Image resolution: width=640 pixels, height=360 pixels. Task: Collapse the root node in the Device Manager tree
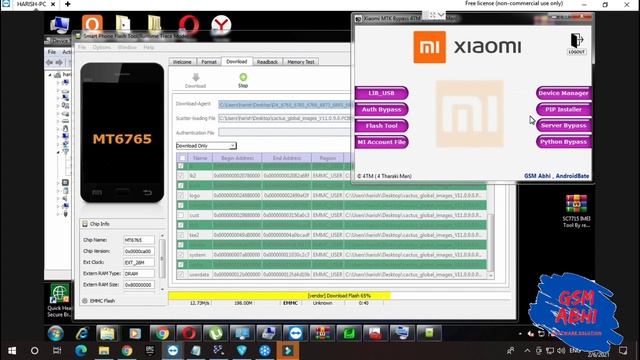coord(50,75)
